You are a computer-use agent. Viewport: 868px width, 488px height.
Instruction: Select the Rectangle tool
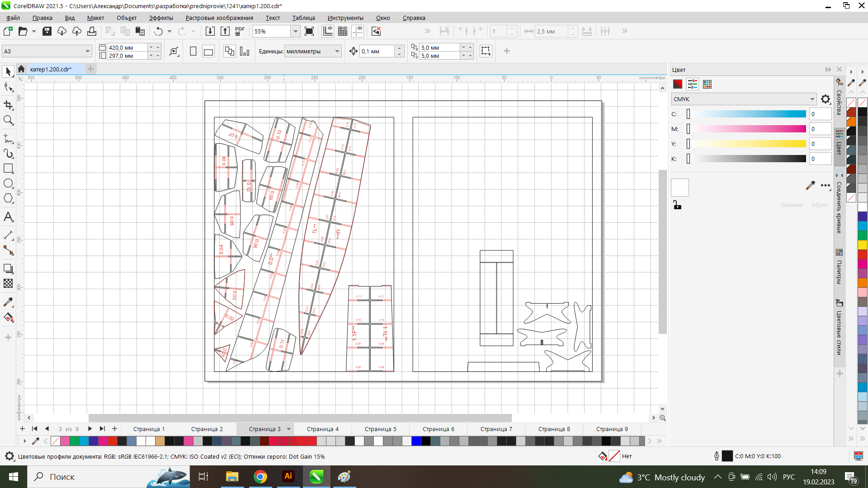[8, 169]
